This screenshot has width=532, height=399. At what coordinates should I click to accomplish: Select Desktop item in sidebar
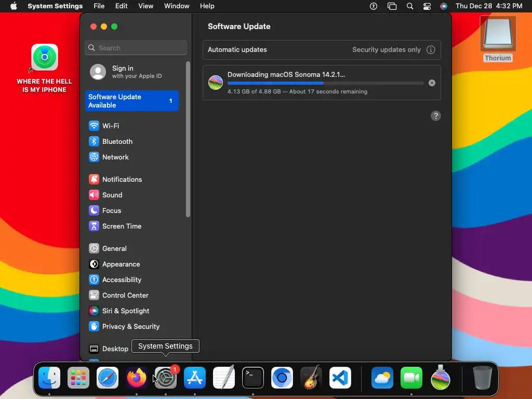coord(109,349)
